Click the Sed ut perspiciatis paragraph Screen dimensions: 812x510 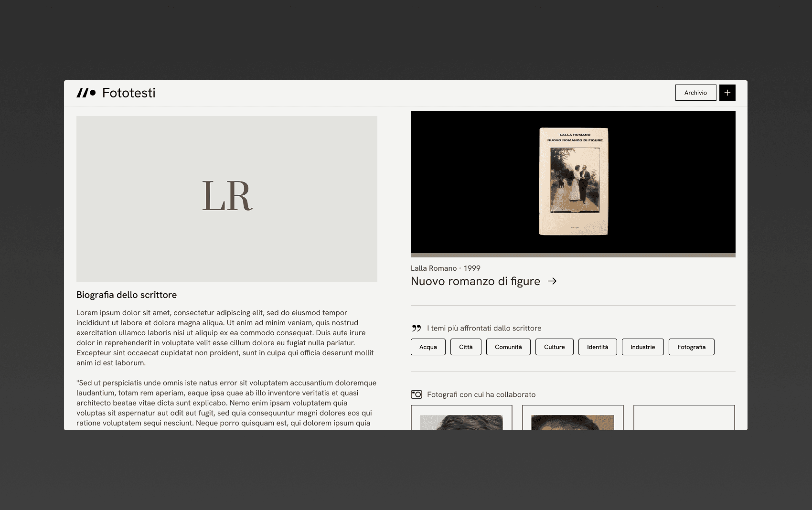click(226, 403)
